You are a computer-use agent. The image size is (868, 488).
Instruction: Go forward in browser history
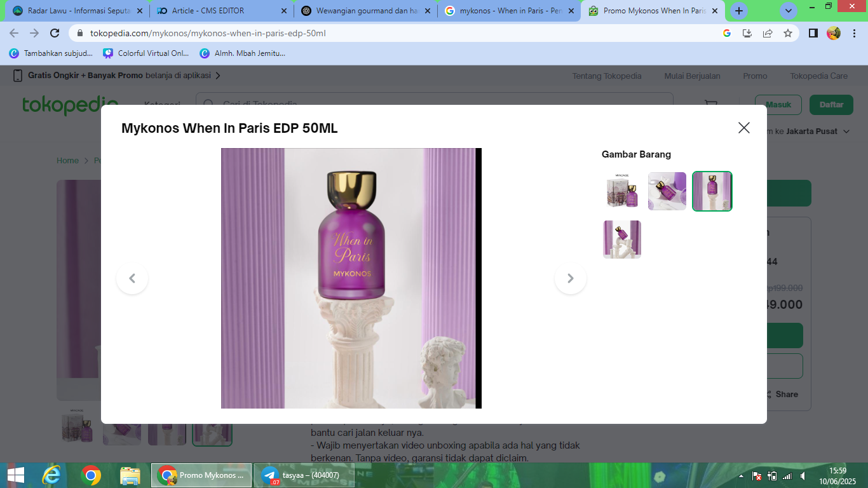tap(34, 33)
